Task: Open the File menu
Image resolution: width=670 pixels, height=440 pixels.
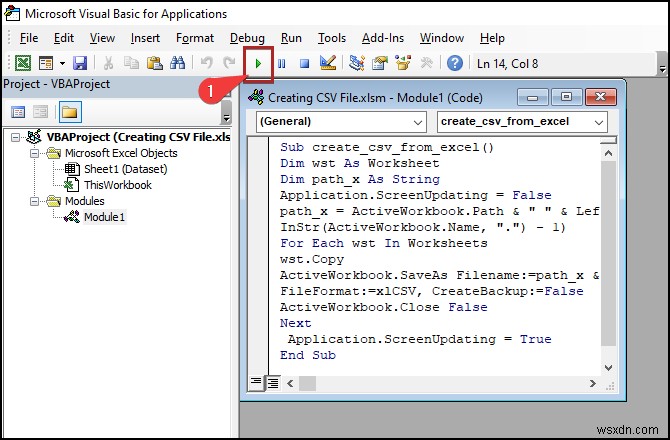Action: [x=29, y=38]
